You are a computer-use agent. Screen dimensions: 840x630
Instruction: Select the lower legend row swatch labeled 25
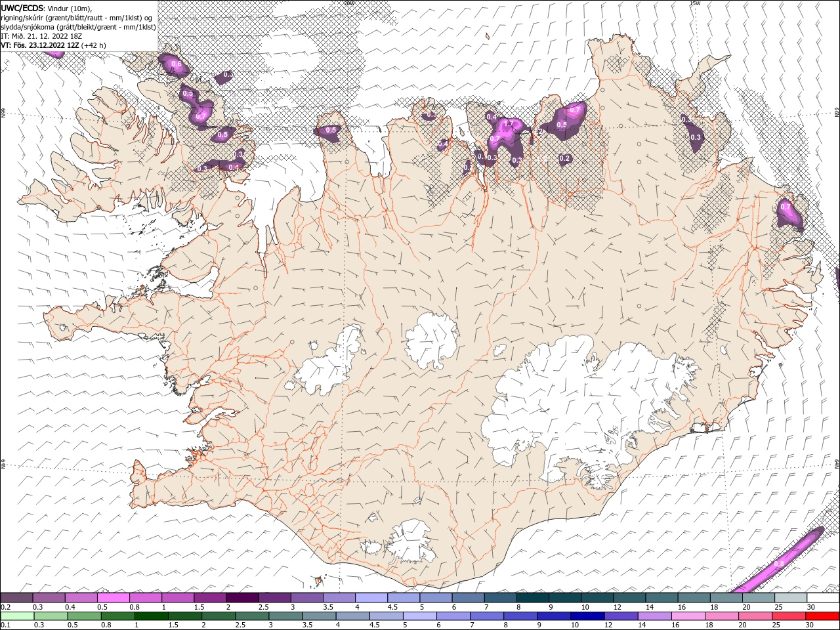pos(787,616)
